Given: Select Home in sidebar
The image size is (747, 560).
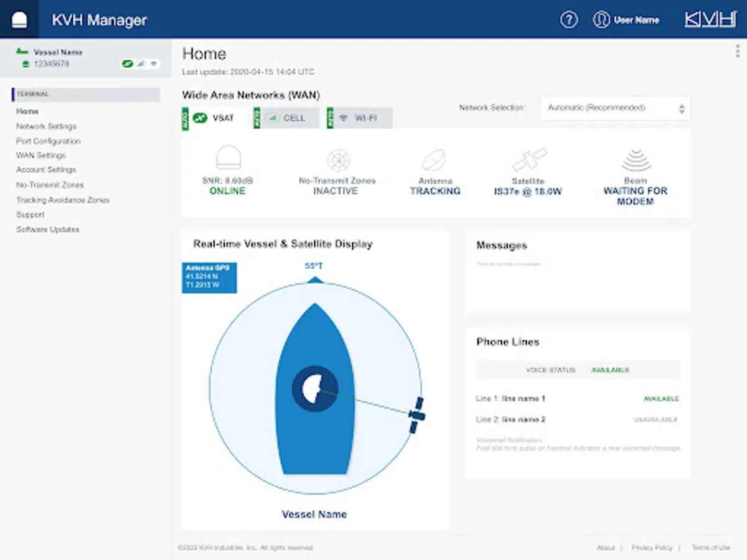Looking at the screenshot, I should point(27,111).
